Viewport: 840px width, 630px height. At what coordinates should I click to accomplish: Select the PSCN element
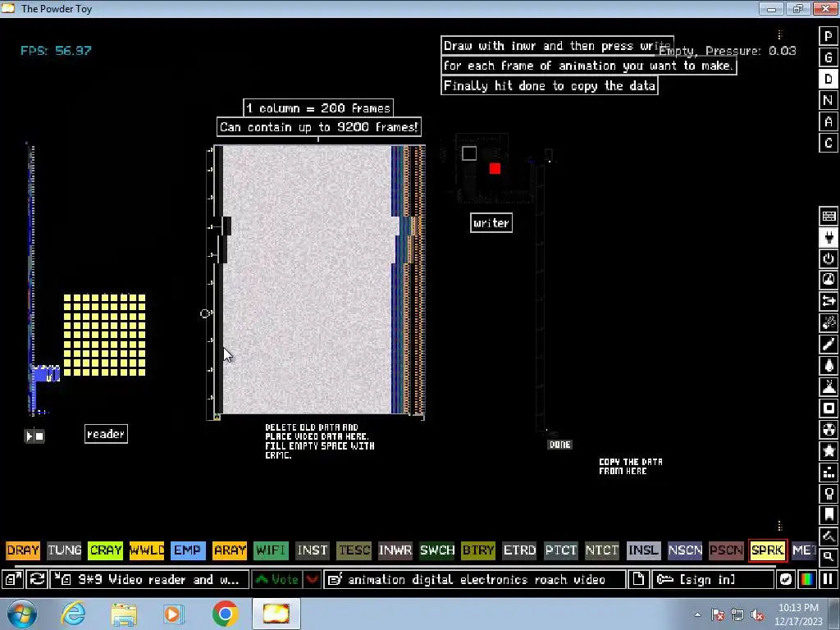click(x=727, y=550)
